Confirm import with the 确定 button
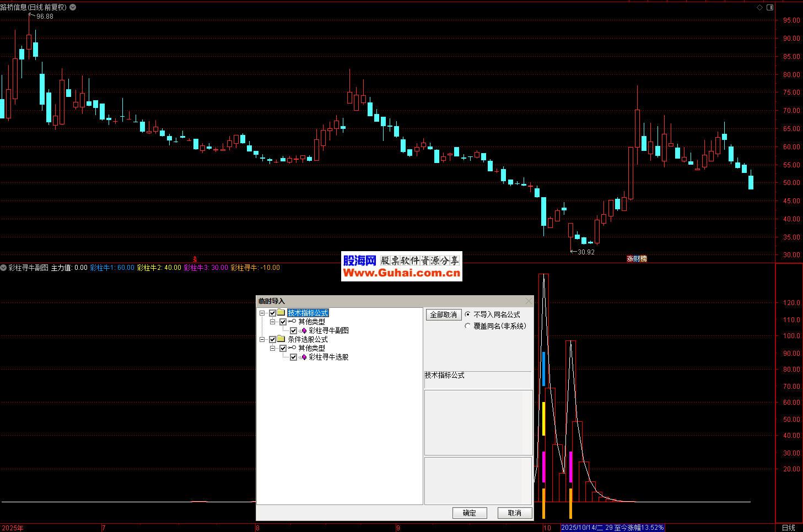 [x=470, y=513]
